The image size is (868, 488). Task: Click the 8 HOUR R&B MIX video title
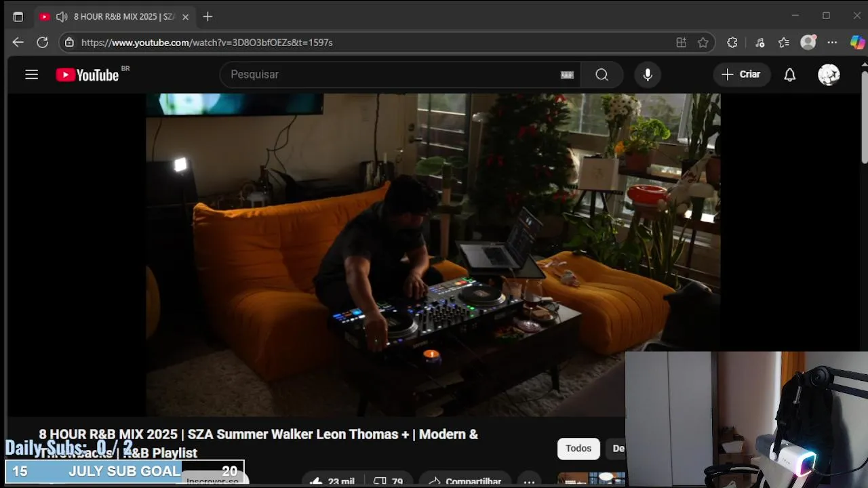(x=258, y=443)
